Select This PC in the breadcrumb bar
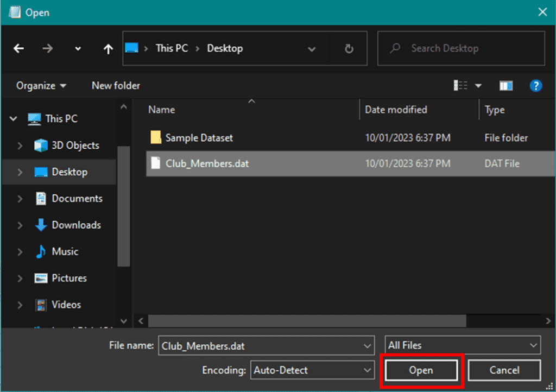This screenshot has height=392, width=556. [171, 48]
